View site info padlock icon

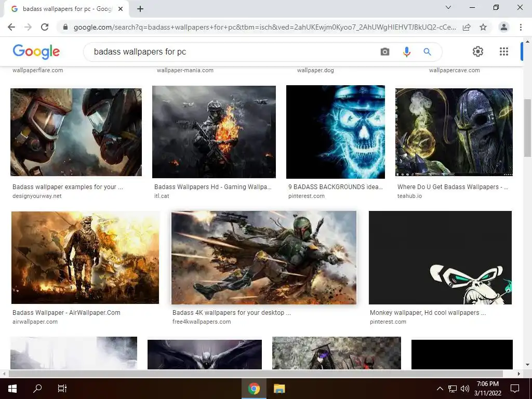[65, 27]
